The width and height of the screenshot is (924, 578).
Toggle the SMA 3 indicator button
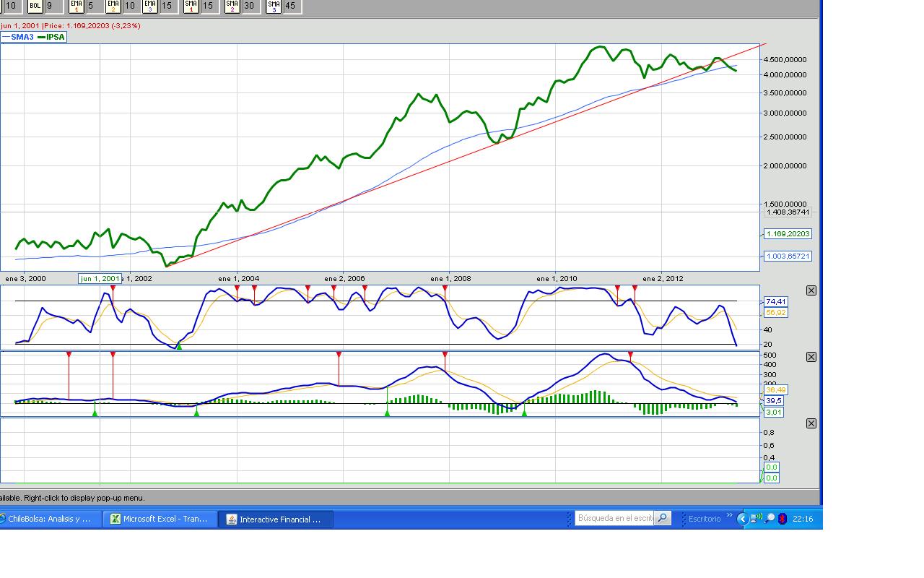coord(274,6)
